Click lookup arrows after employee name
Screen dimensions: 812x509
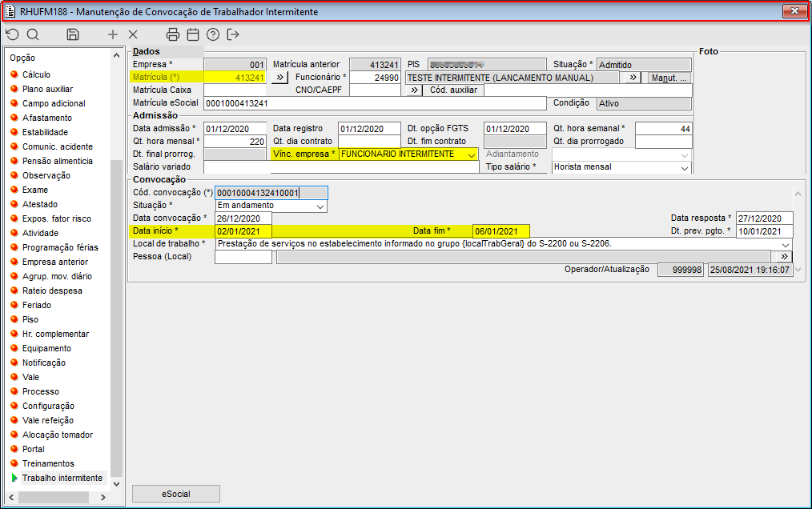coord(633,78)
